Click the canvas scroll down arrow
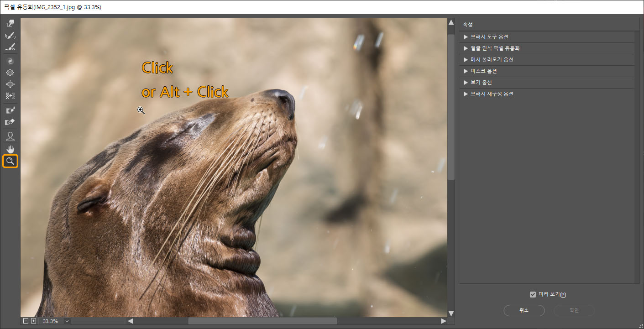Image resolution: width=644 pixels, height=329 pixels. [451, 313]
